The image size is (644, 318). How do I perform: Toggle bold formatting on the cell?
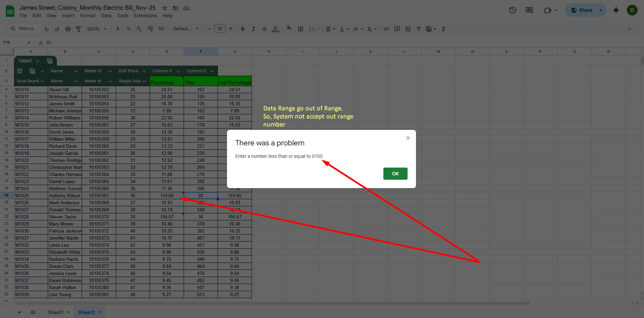[x=243, y=29]
